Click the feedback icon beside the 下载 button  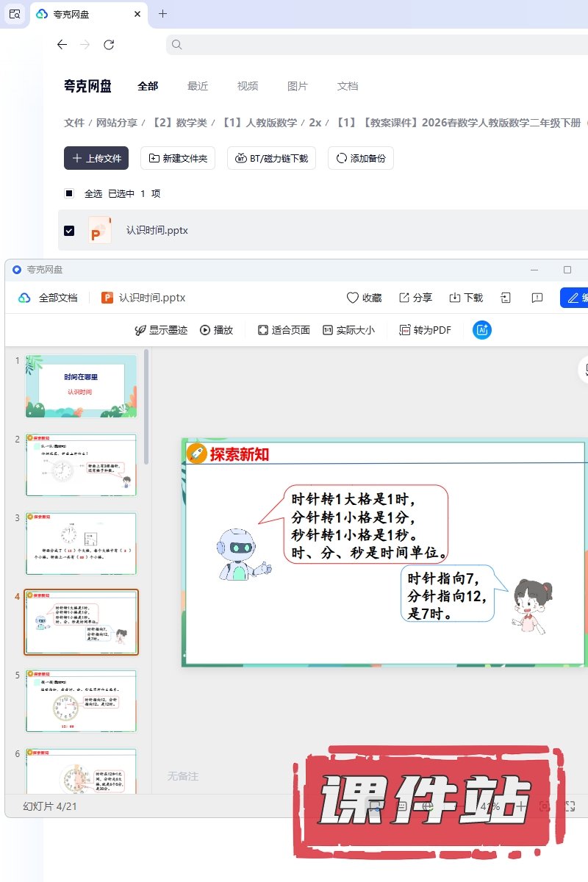537,298
